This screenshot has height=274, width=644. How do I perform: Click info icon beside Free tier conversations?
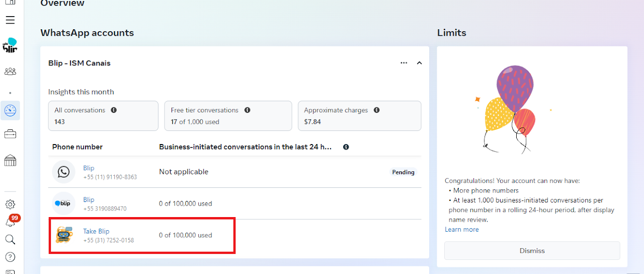click(x=247, y=110)
